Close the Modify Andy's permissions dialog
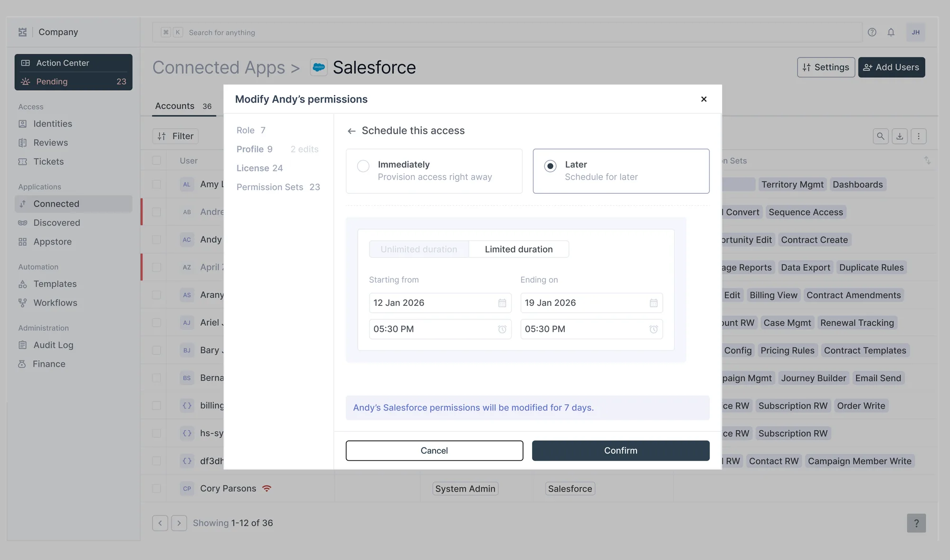The image size is (950, 560). [x=704, y=99]
